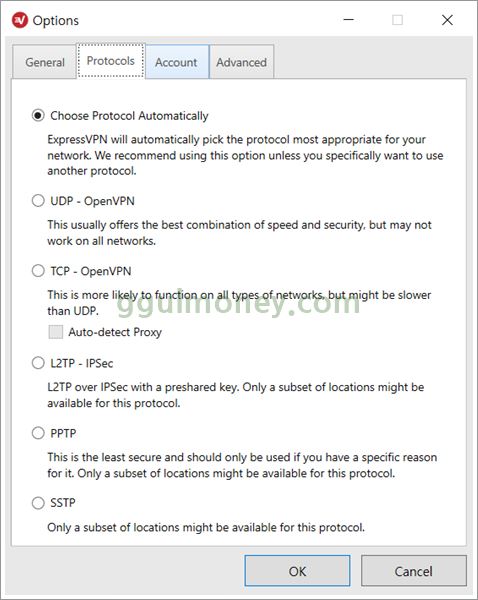The image size is (478, 600).
Task: Click the ExpressVPN automatic protocol description paragraph
Action: (x=245, y=155)
